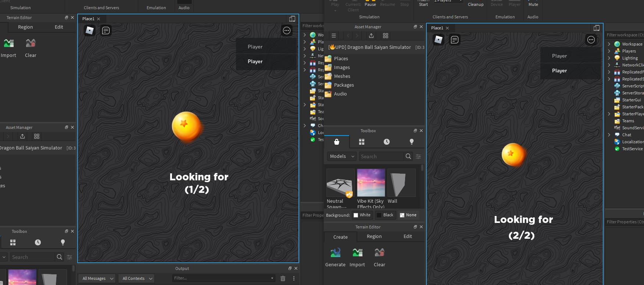Set Toolbox background to None
The width and height of the screenshot is (644, 285).
pyautogui.click(x=408, y=215)
